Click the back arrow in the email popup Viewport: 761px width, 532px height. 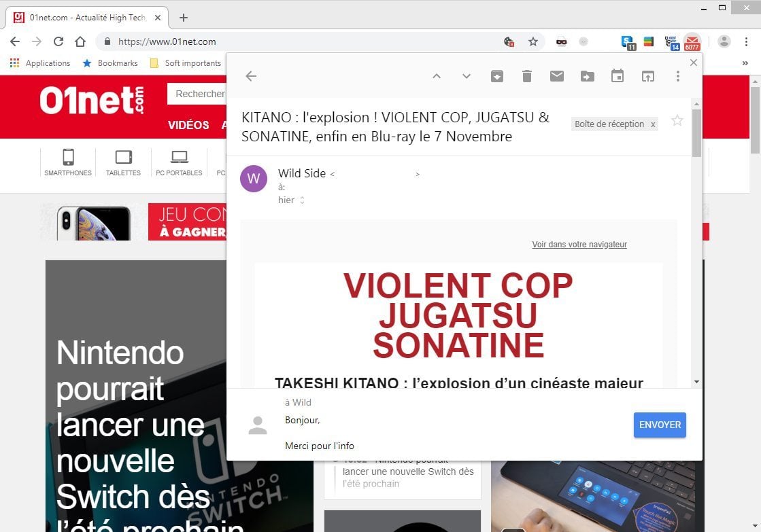[x=251, y=76]
